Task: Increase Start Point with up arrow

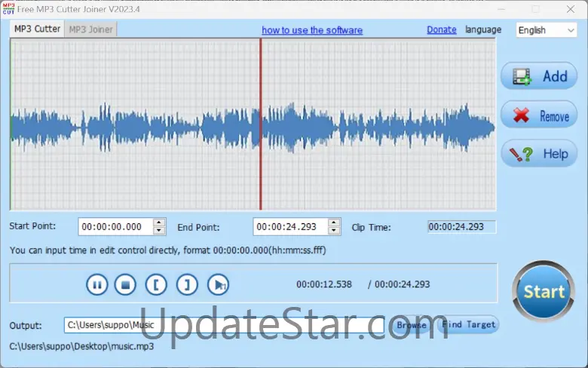Action: pos(159,222)
